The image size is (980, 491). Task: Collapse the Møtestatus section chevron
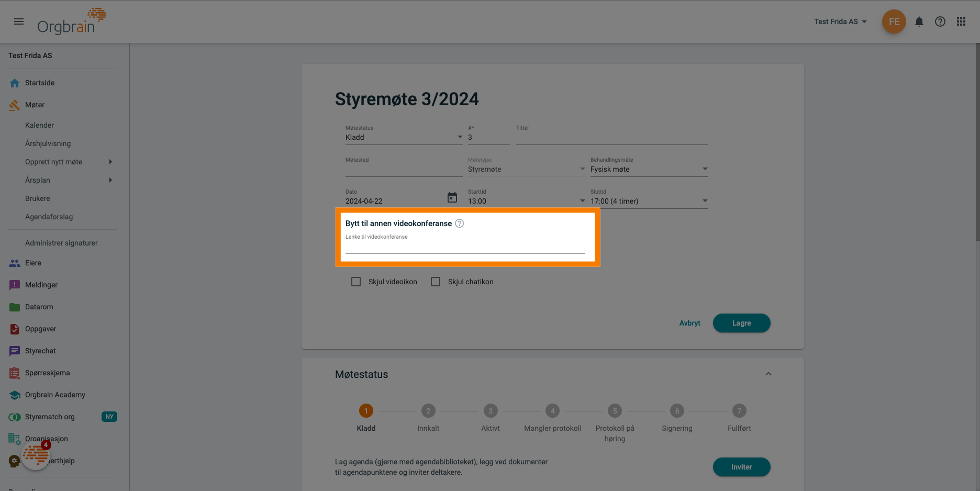click(x=769, y=374)
